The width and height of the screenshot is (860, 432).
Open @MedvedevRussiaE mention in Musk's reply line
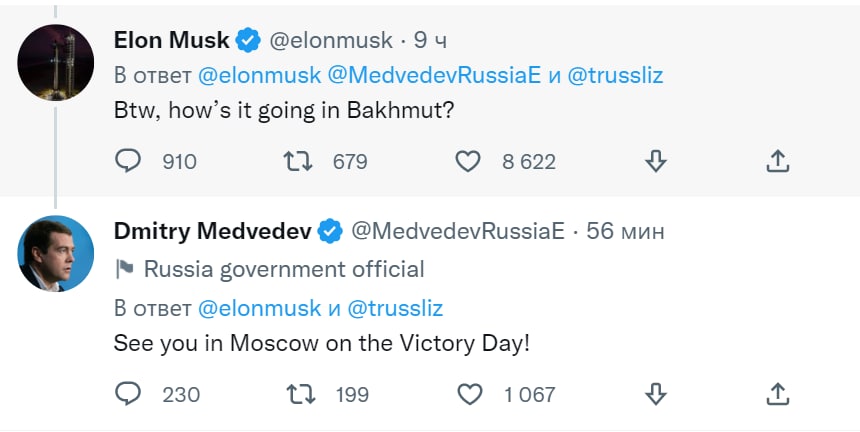coord(434,75)
